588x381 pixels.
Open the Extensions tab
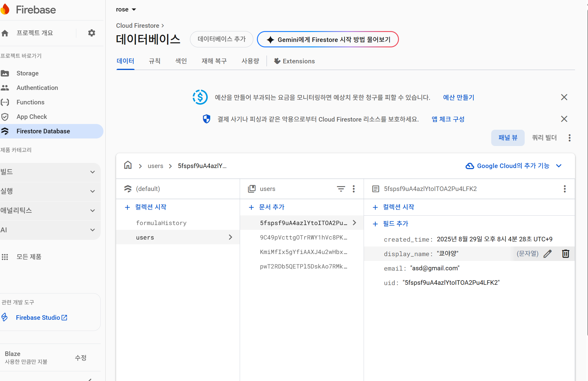(x=294, y=61)
